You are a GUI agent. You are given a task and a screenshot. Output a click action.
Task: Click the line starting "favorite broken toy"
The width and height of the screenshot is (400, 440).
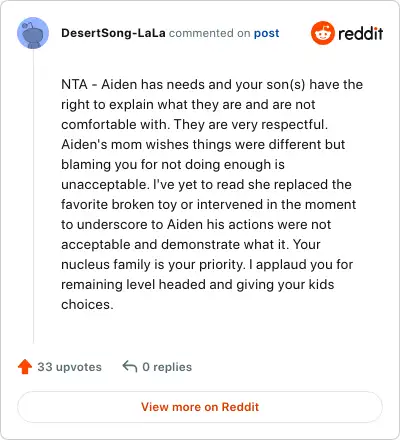coord(209,204)
